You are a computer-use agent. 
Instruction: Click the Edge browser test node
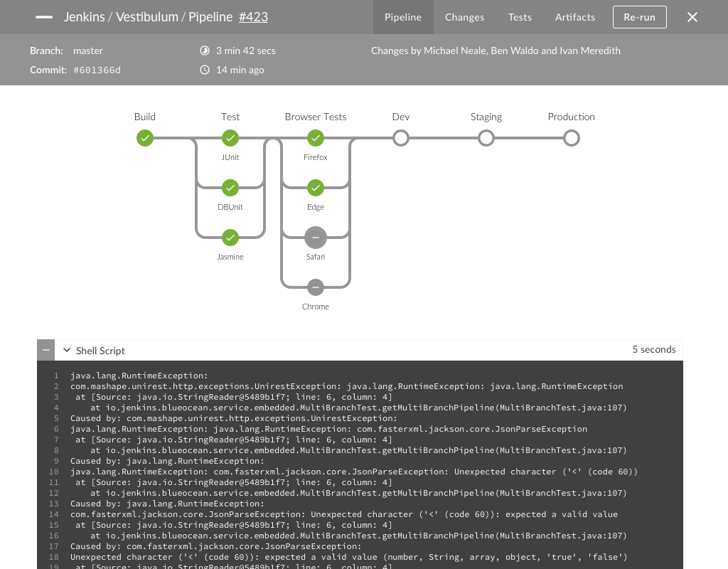[316, 188]
